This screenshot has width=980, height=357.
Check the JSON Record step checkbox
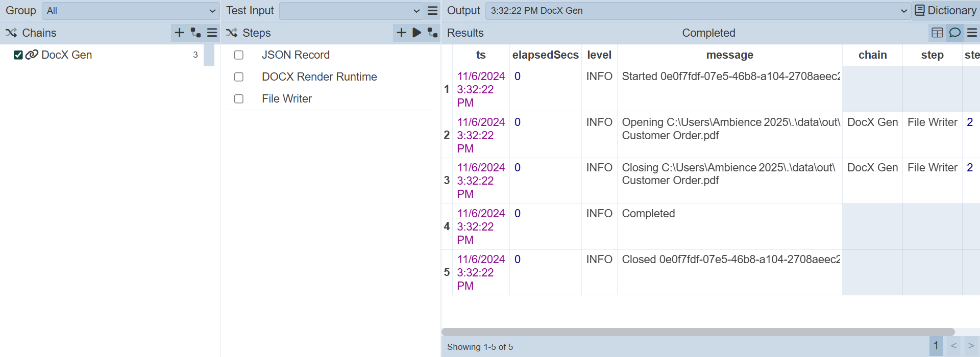point(239,55)
